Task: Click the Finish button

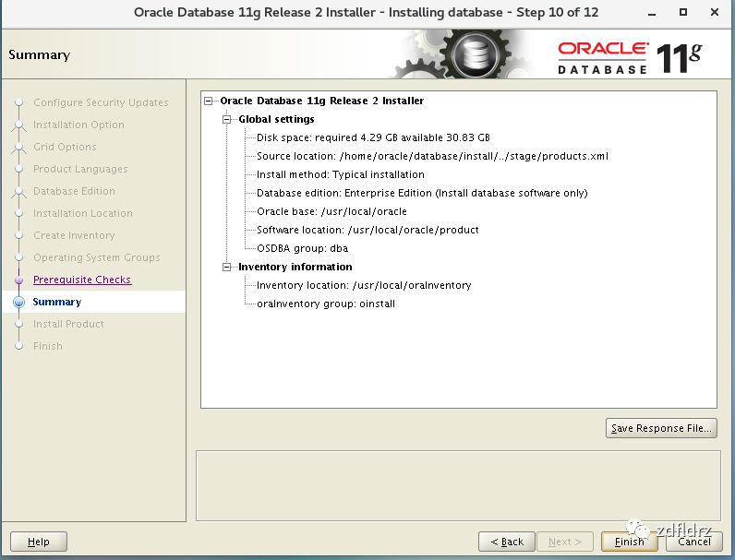Action: point(629,542)
